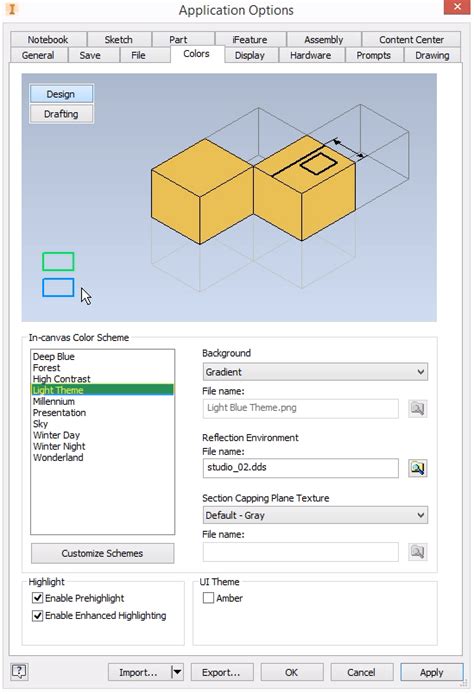
Task: Click the Reflection Environment file name field
Action: pos(301,468)
